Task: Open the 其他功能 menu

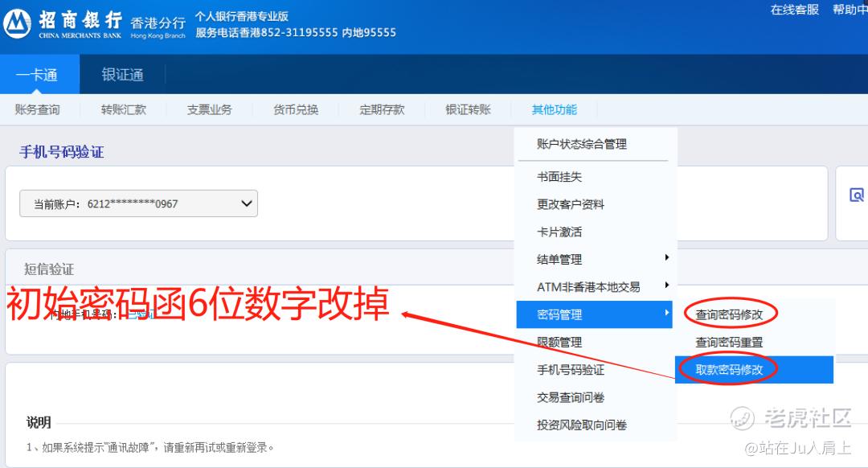Action: 554,109
